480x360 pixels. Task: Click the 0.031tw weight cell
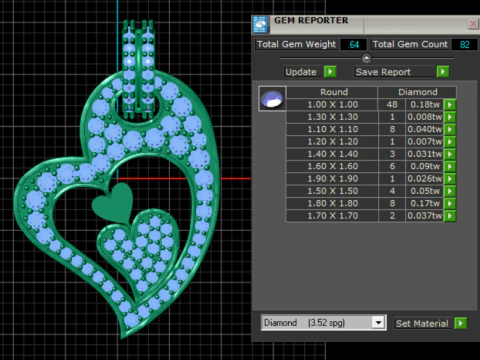[x=425, y=154]
